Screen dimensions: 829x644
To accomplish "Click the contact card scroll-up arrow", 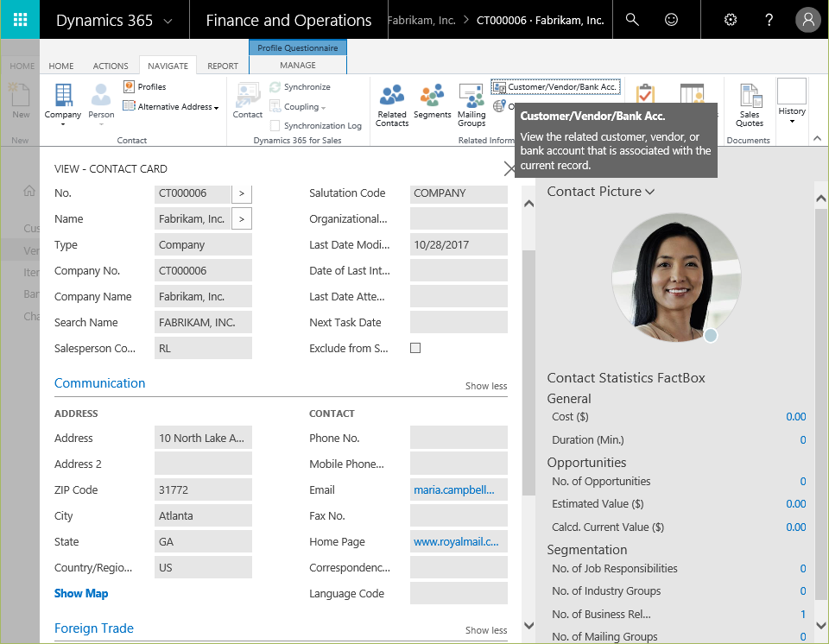I will (x=528, y=204).
